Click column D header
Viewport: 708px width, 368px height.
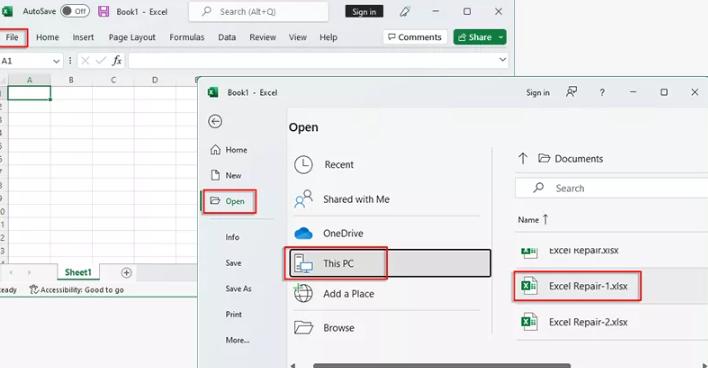pos(155,80)
